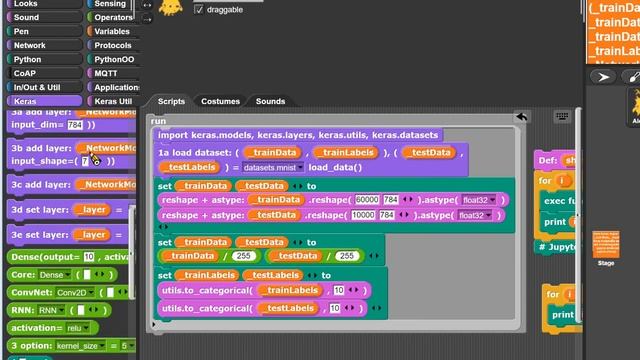Click arity arrows in Core: Dense block
640x360 pixels.
click(x=99, y=274)
